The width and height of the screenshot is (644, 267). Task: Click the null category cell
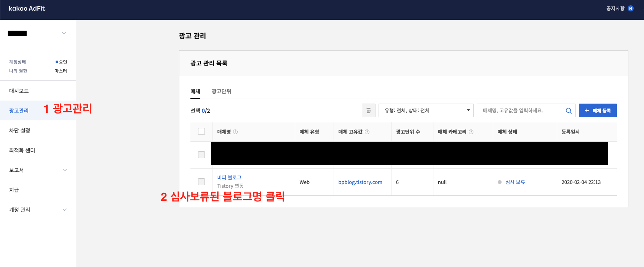(442, 182)
